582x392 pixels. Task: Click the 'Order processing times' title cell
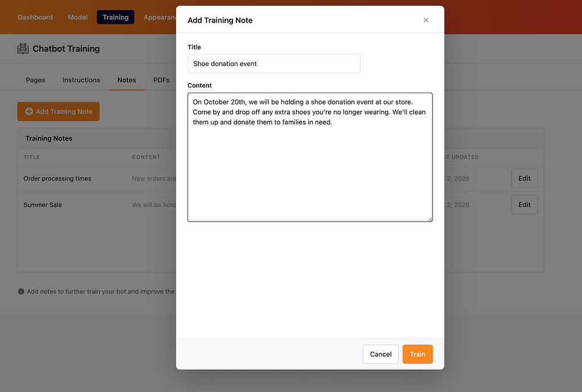click(57, 178)
